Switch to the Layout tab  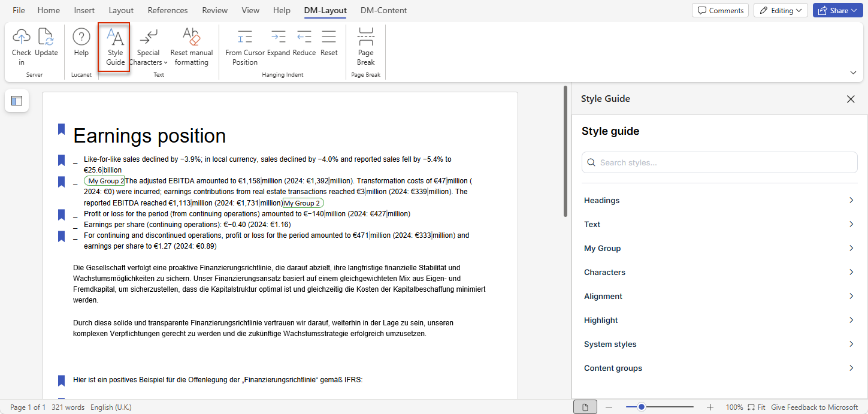tap(121, 10)
